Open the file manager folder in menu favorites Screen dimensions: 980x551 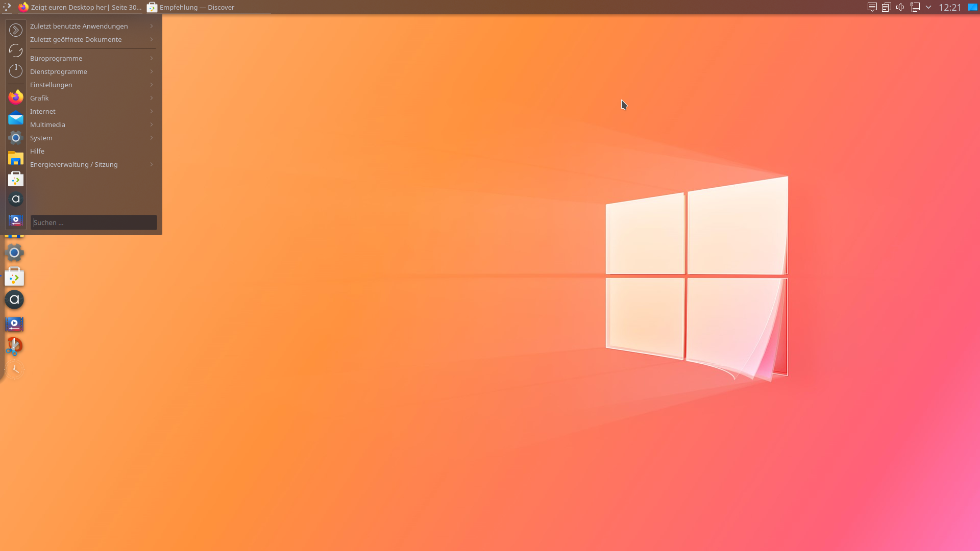[16, 159]
